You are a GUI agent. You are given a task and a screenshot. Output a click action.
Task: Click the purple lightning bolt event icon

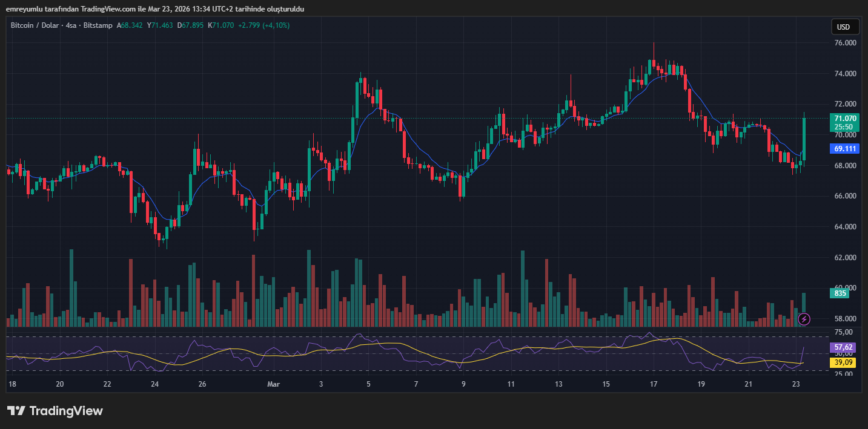tap(804, 319)
